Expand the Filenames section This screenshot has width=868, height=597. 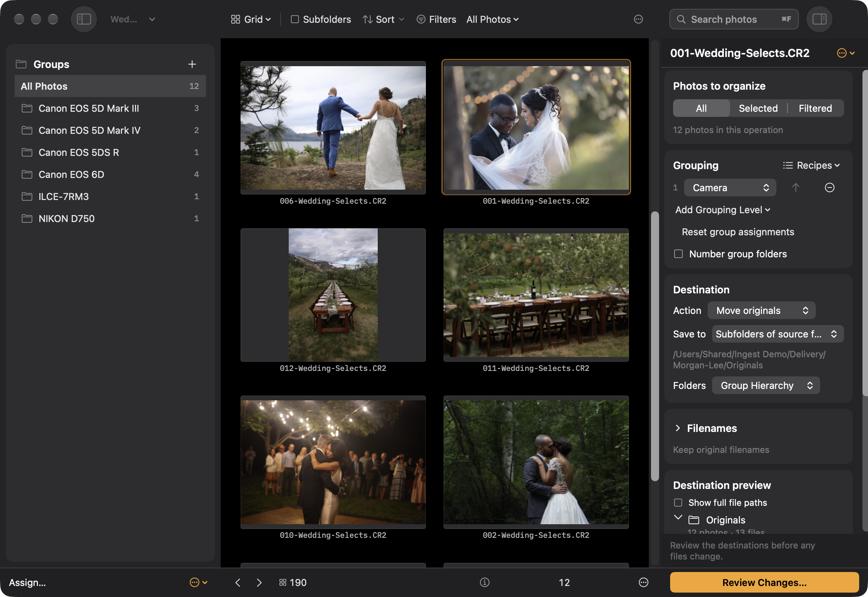(x=677, y=428)
